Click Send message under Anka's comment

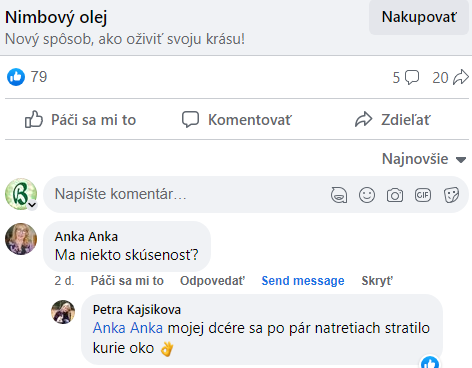[303, 281]
